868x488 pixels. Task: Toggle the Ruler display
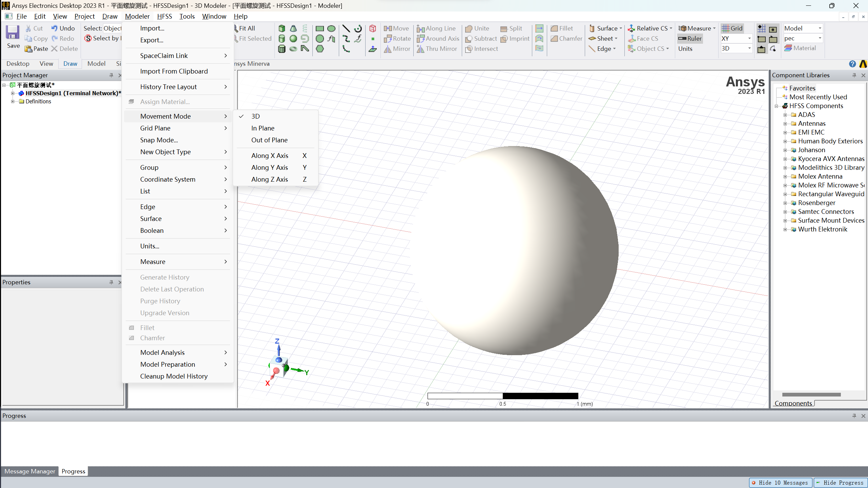point(690,39)
